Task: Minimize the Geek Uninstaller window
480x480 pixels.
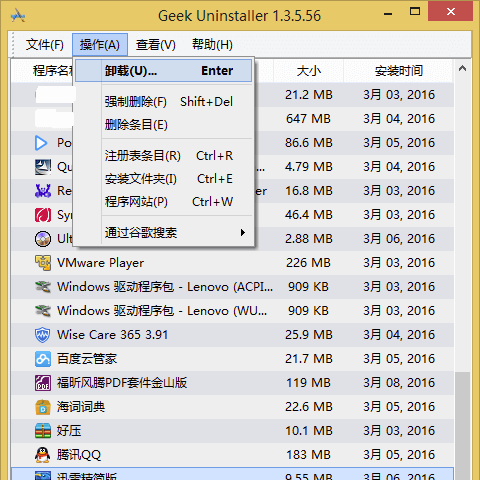Action: click(x=388, y=13)
